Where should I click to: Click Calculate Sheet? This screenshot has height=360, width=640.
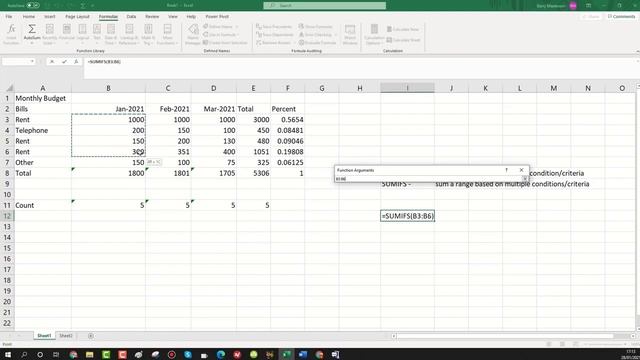pyautogui.click(x=403, y=40)
